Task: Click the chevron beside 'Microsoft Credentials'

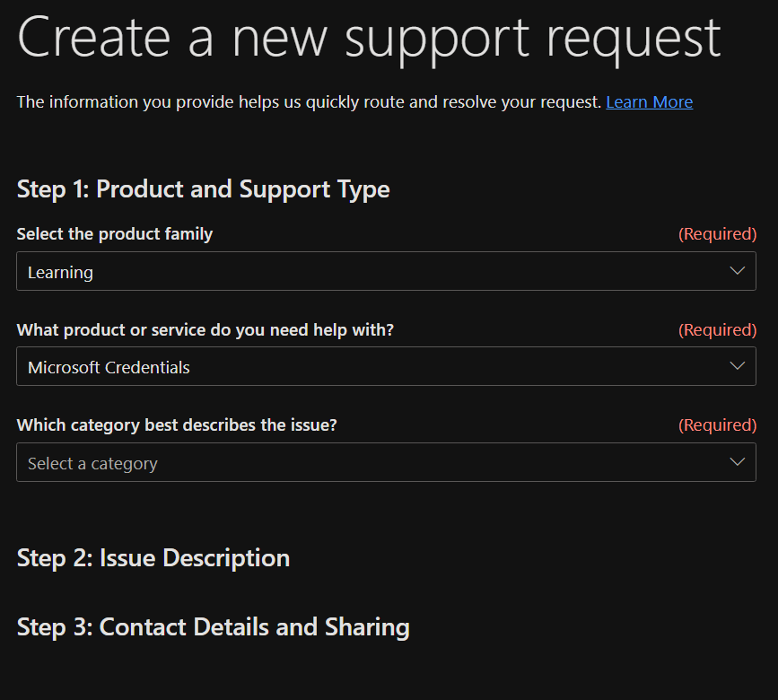Action: [737, 366]
